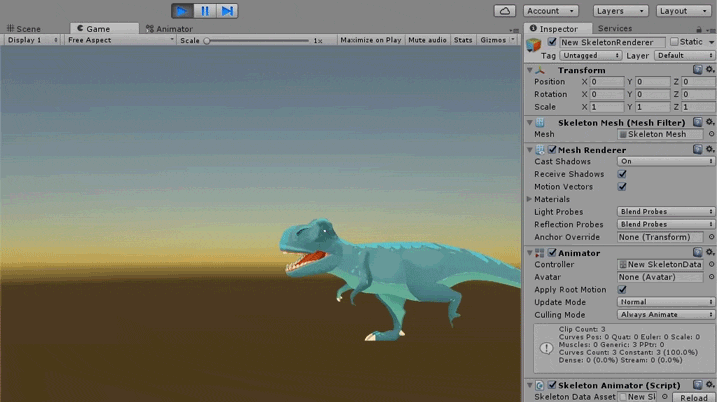Toggle Motion Vectors checkbox
Image resolution: width=718 pixels, height=402 pixels.
(x=622, y=187)
